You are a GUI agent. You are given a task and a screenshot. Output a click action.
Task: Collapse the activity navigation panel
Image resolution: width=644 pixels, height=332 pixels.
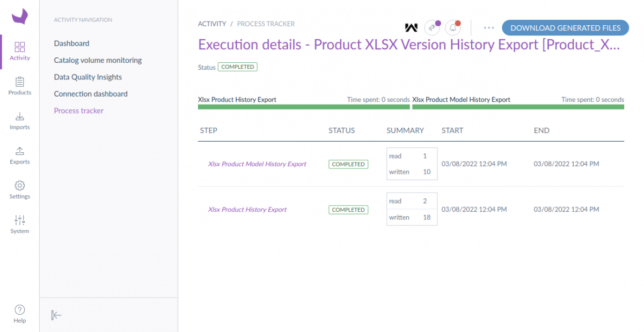pyautogui.click(x=56, y=315)
